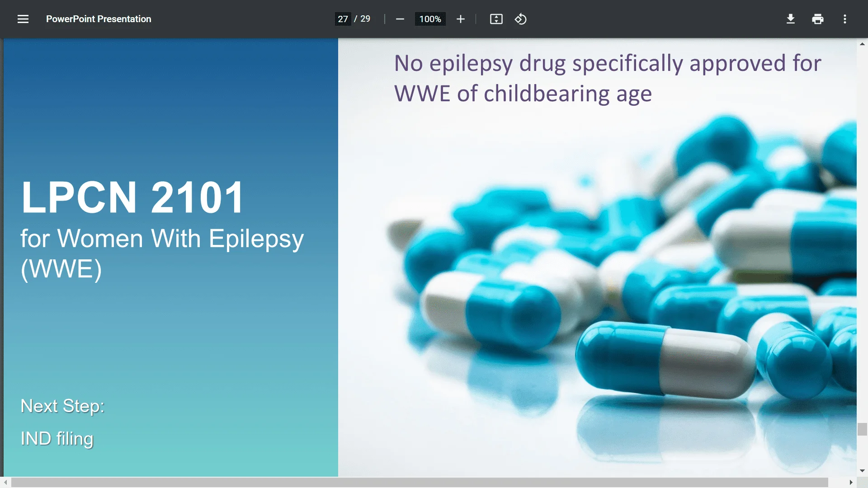Click the 'IND filing' text
This screenshot has height=488, width=868.
[x=57, y=439]
